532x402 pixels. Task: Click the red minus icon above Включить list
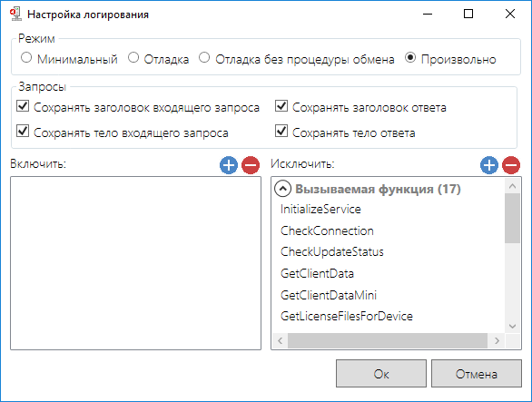251,165
